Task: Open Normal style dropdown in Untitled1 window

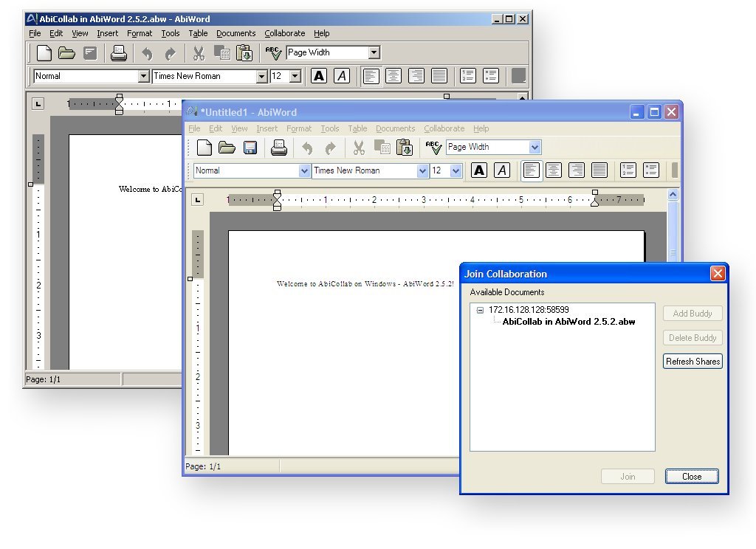Action: pos(304,170)
